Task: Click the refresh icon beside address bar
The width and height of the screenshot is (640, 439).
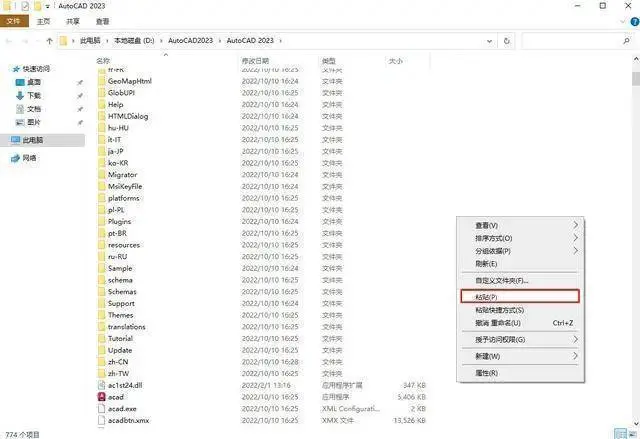Action: 507,41
